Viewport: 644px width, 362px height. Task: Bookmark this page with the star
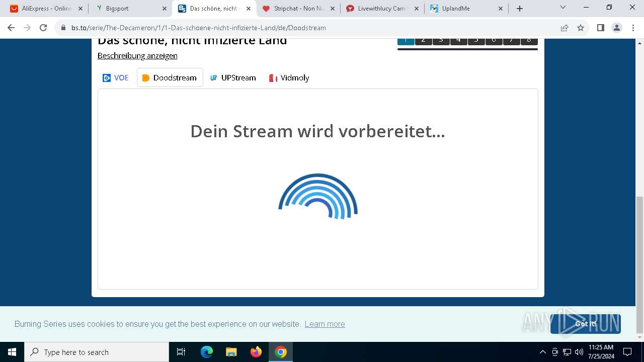(x=581, y=28)
